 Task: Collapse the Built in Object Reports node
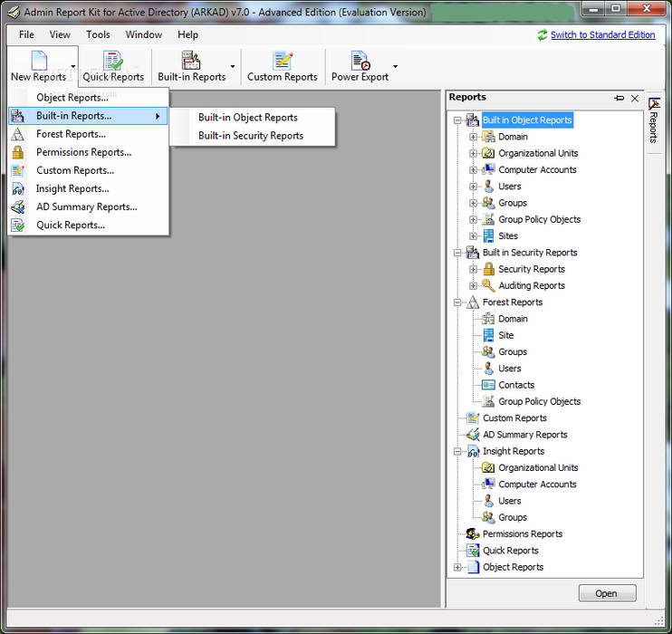pos(457,120)
